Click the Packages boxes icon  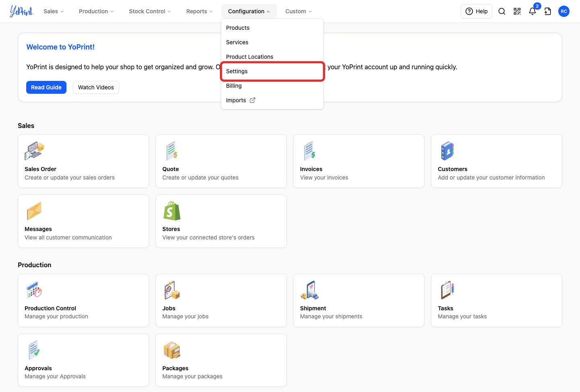(172, 350)
